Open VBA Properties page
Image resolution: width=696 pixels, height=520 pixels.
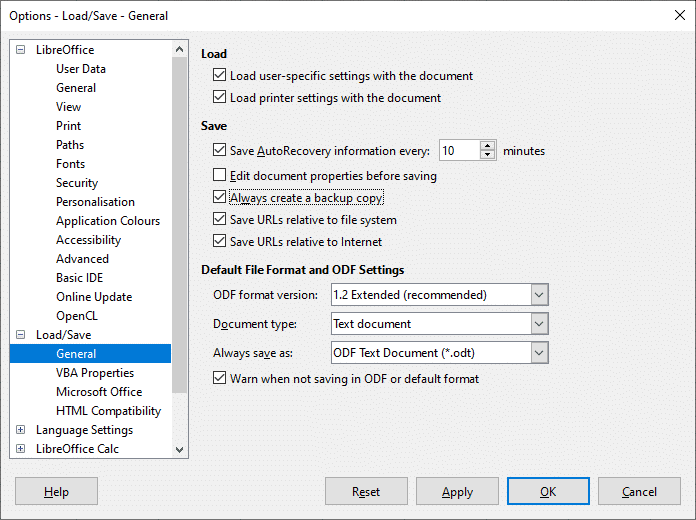[95, 373]
